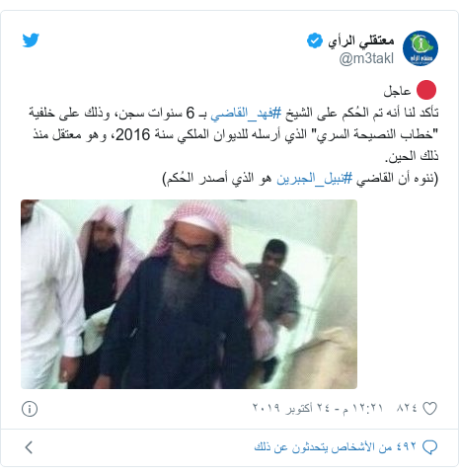Viewport: 459px width, 476px height.
Task: Click the last tweet line in parentheses
Action: [x=300, y=178]
